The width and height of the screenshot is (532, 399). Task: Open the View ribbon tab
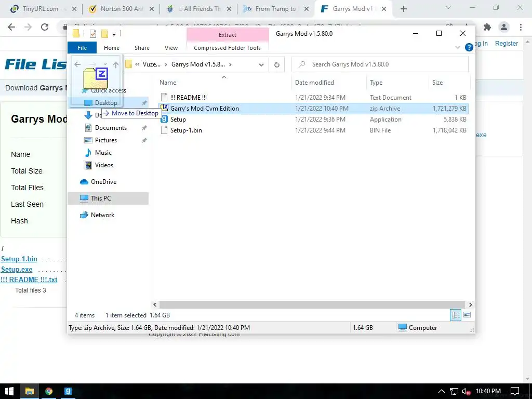(x=171, y=48)
